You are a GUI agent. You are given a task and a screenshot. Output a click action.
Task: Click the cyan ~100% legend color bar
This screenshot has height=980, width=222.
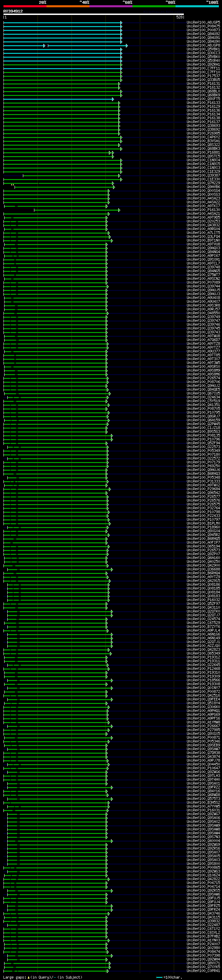point(197,6)
